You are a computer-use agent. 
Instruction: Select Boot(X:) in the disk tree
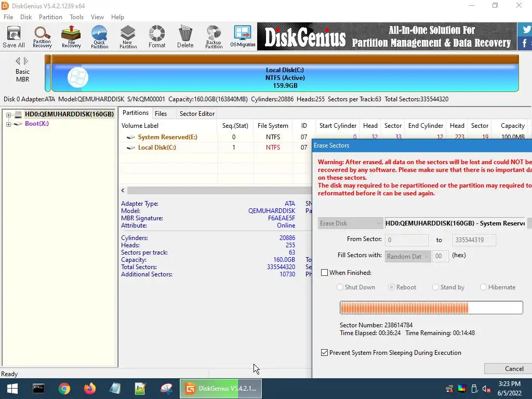tap(37, 124)
